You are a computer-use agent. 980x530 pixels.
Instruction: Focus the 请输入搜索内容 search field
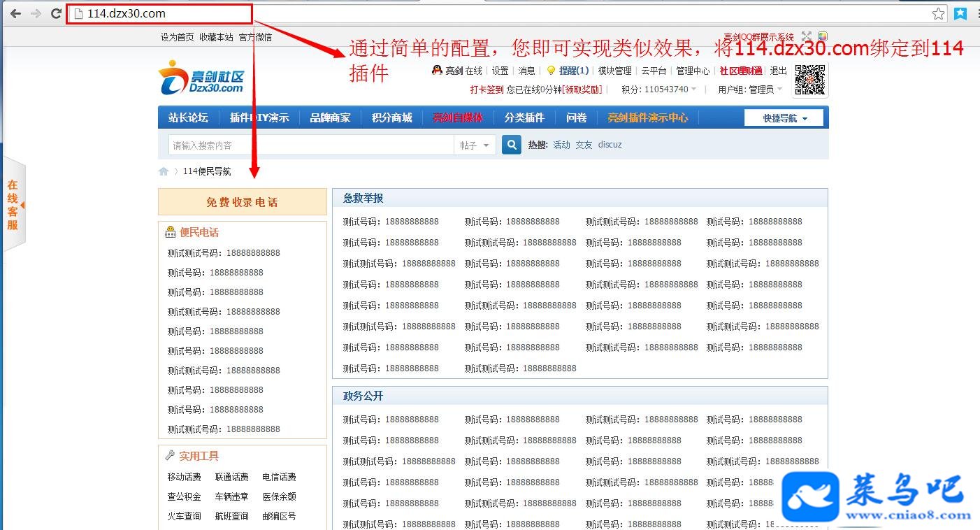click(311, 145)
